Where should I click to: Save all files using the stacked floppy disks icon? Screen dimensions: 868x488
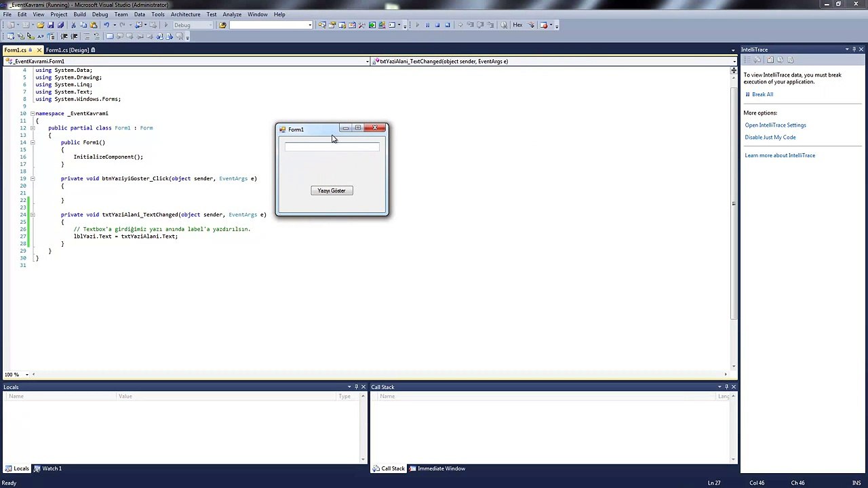click(60, 25)
